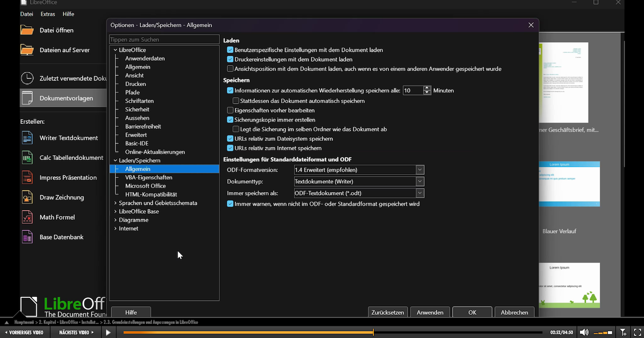Viewport: 644px width, 338px height.
Task: Increase the autosave minutes value
Action: tap(428, 88)
